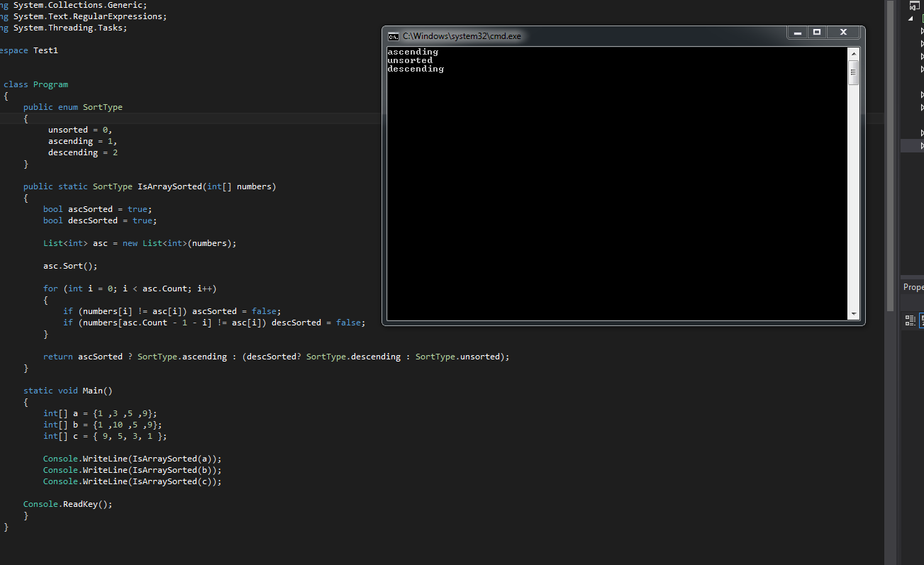Click 'descending = 2' enum member
Image resolution: width=924 pixels, height=565 pixels.
[x=83, y=152]
